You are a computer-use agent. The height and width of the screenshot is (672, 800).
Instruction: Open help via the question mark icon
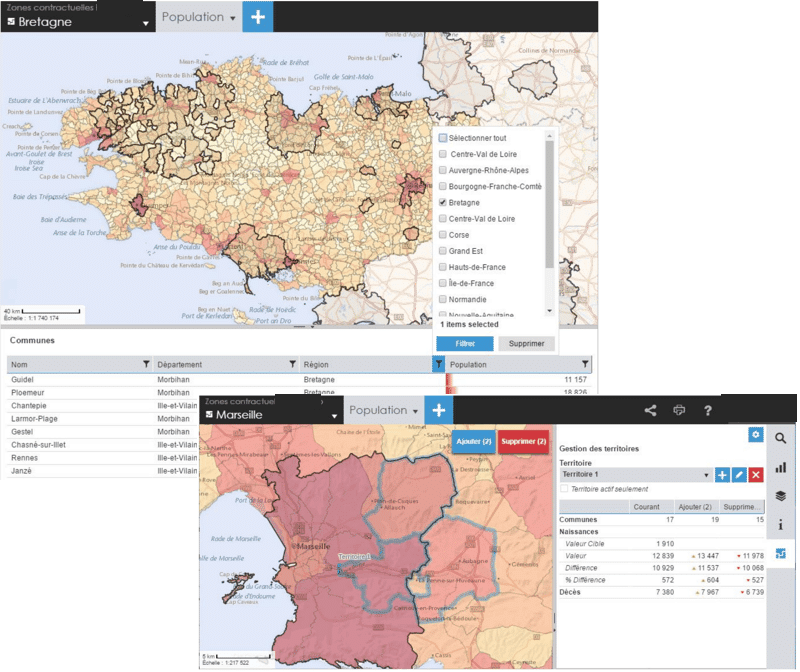[x=707, y=410]
